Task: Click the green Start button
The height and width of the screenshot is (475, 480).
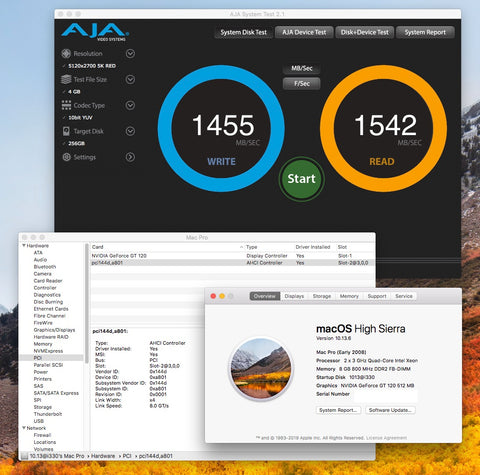Action: [x=301, y=179]
